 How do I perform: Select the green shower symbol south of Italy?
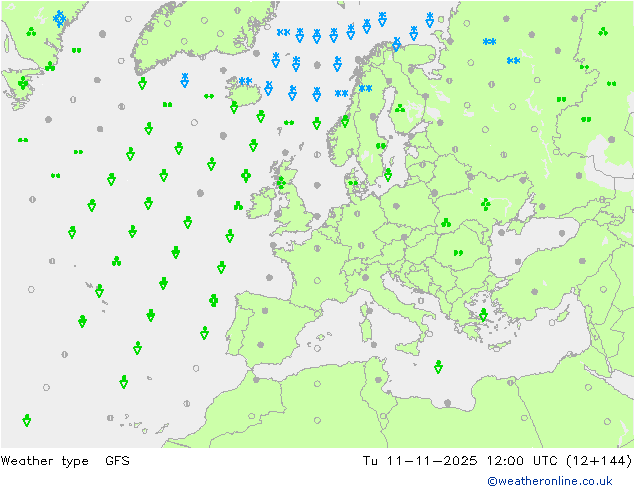[438, 366]
